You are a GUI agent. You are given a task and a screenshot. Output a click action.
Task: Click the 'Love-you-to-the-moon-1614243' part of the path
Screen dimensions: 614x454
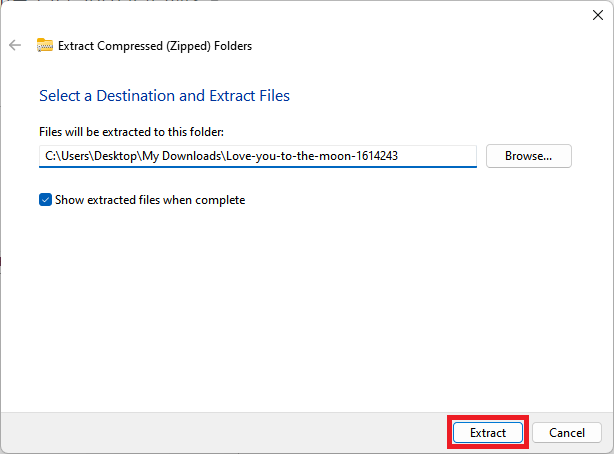312,156
